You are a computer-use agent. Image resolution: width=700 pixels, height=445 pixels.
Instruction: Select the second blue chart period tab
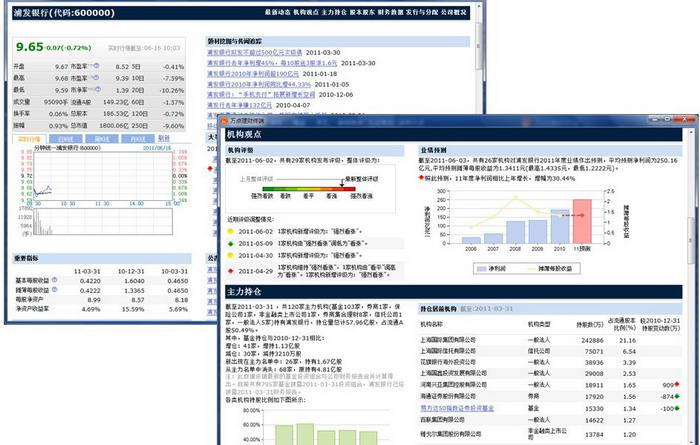pyautogui.click(x=102, y=139)
